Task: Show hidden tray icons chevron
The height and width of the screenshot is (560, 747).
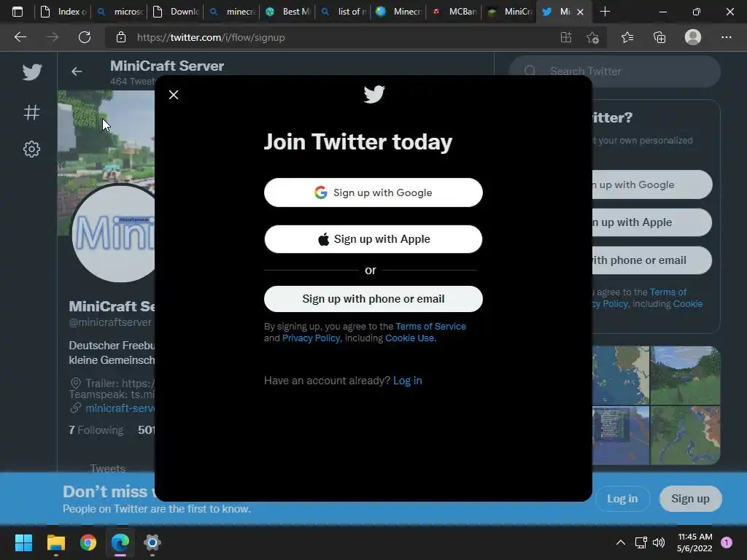Action: tap(620, 542)
